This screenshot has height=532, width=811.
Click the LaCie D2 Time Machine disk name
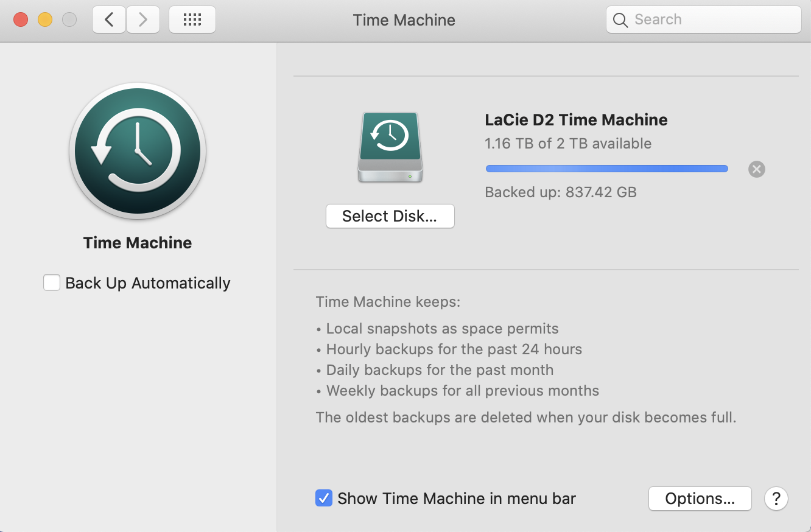(576, 120)
